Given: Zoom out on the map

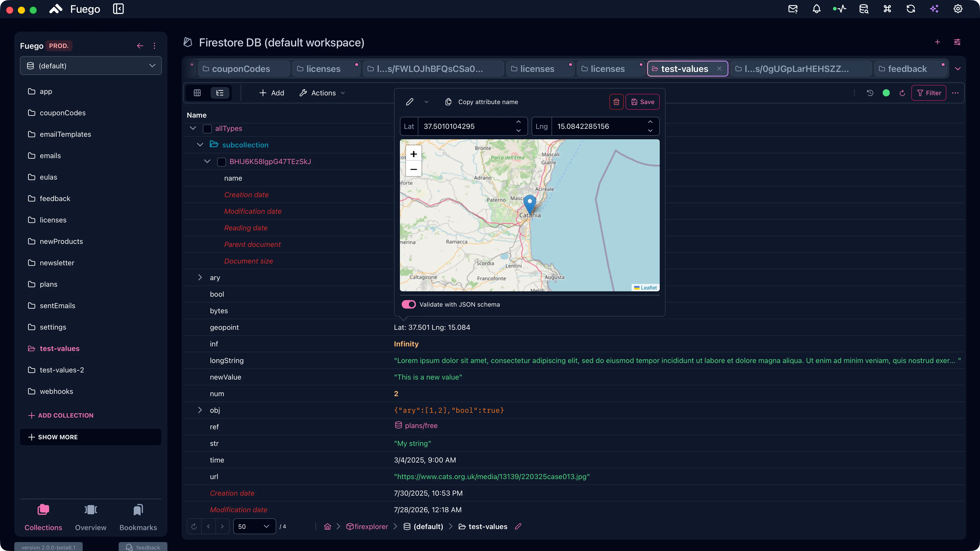Looking at the screenshot, I should click(x=413, y=169).
